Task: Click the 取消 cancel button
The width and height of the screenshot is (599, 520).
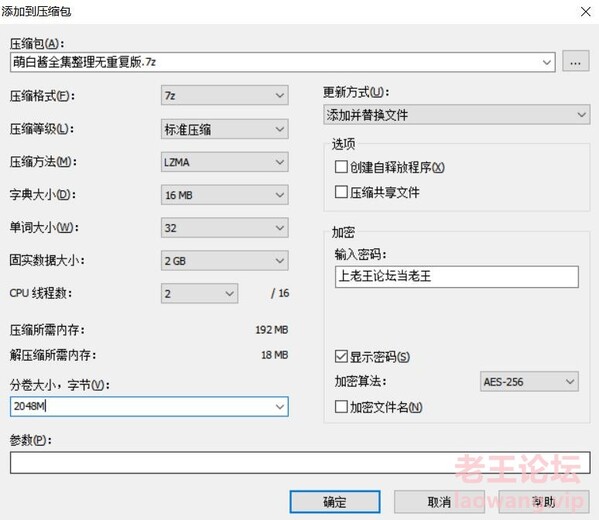Action: pos(439,502)
